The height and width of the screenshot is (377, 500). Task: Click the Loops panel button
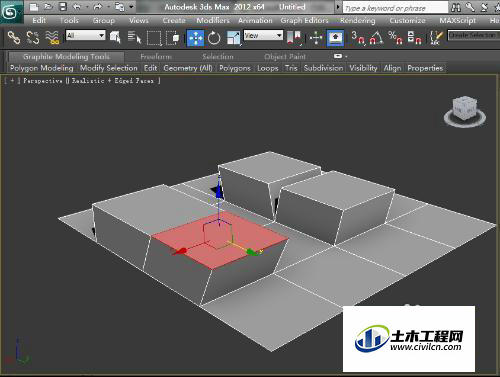click(x=267, y=68)
